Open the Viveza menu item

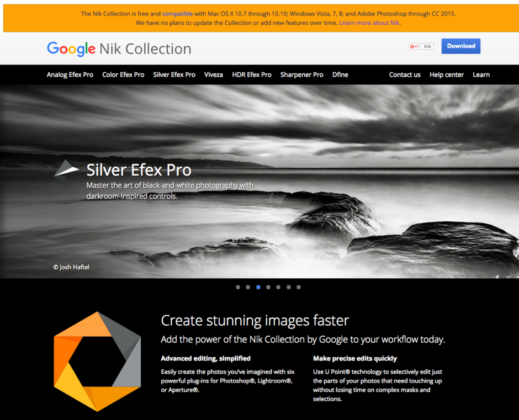214,75
